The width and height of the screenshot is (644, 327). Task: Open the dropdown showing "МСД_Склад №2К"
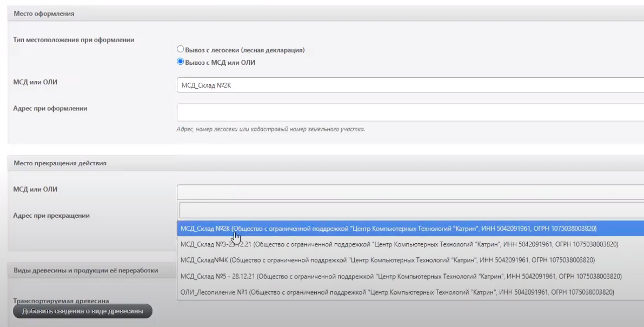point(410,85)
